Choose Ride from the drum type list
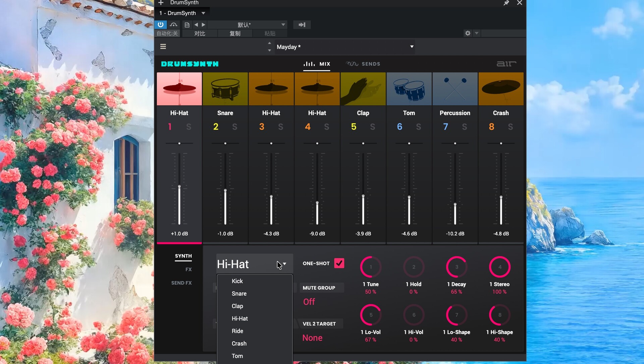 [237, 331]
